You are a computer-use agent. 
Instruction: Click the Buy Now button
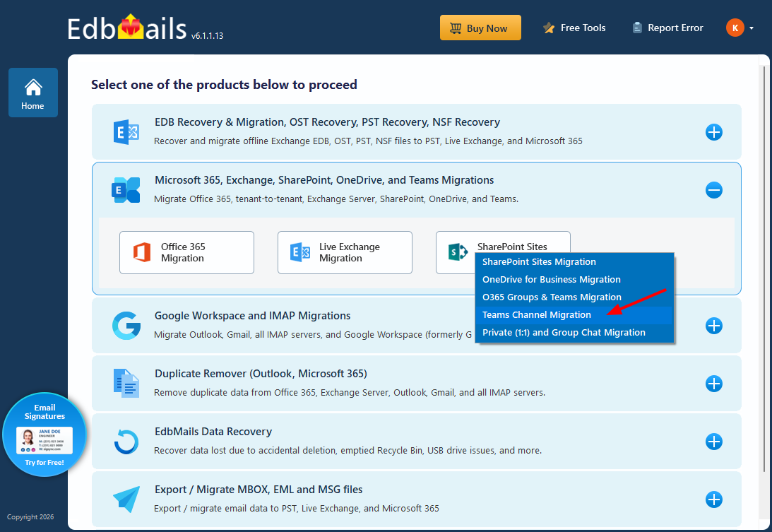(x=480, y=28)
